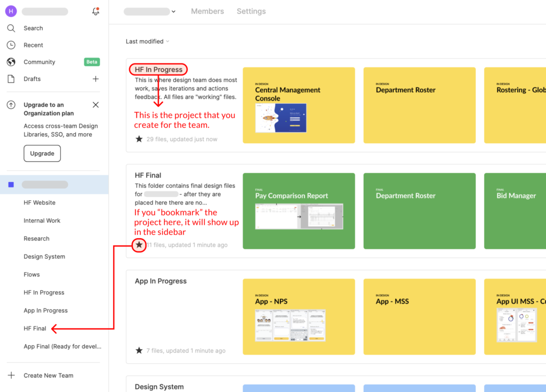The height and width of the screenshot is (392, 546).
Task: Switch to the Settings tab
Action: tap(251, 11)
